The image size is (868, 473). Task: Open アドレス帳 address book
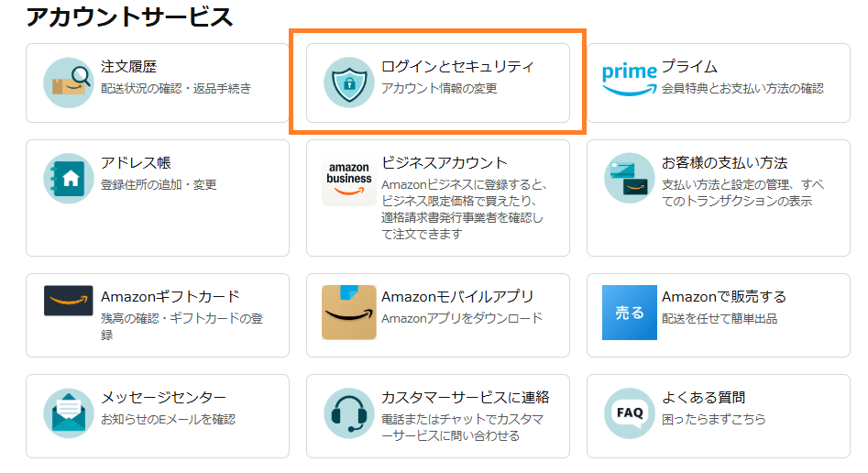(x=136, y=163)
